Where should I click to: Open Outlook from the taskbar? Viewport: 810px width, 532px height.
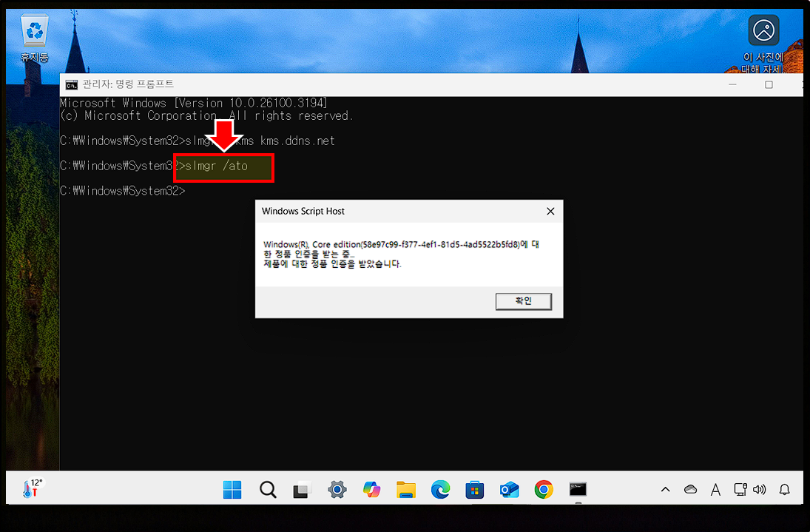pyautogui.click(x=509, y=489)
